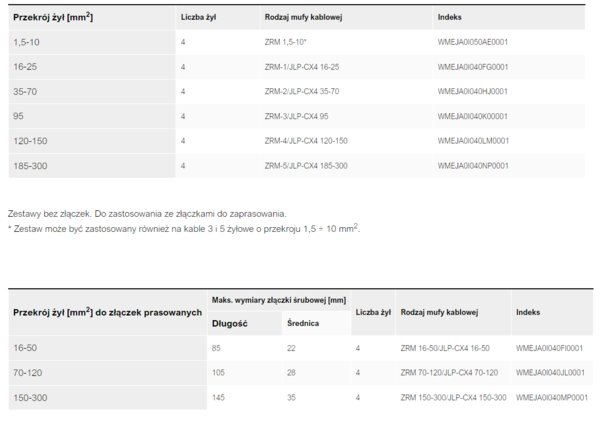Click 'Maks. wymiary złączki śrubowej [mm]' header
600x423 pixels.
click(x=279, y=300)
